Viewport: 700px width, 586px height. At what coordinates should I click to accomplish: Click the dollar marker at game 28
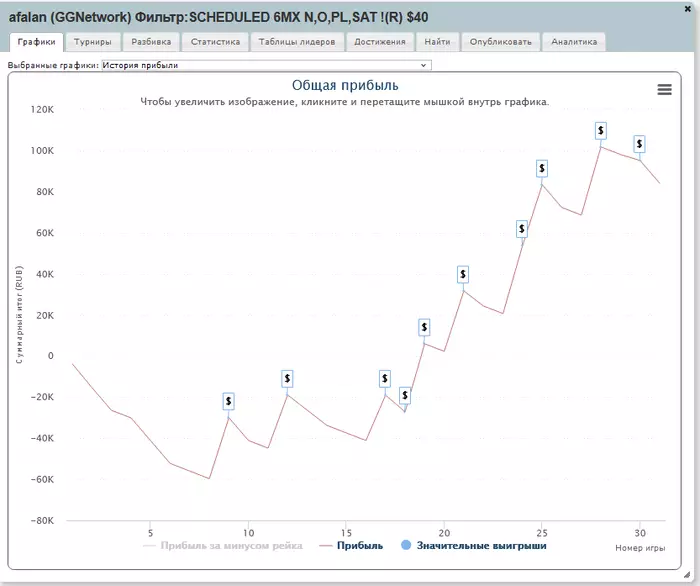pyautogui.click(x=601, y=130)
